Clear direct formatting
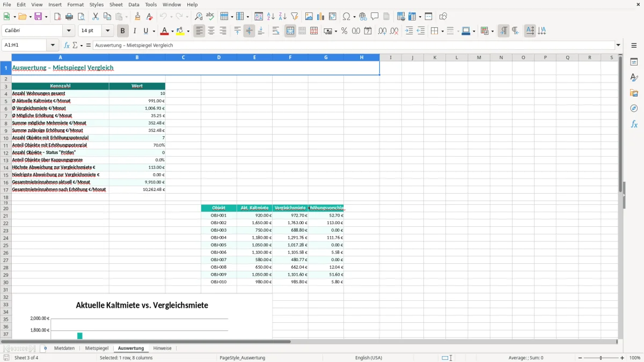The width and height of the screenshot is (644, 362). [149, 17]
